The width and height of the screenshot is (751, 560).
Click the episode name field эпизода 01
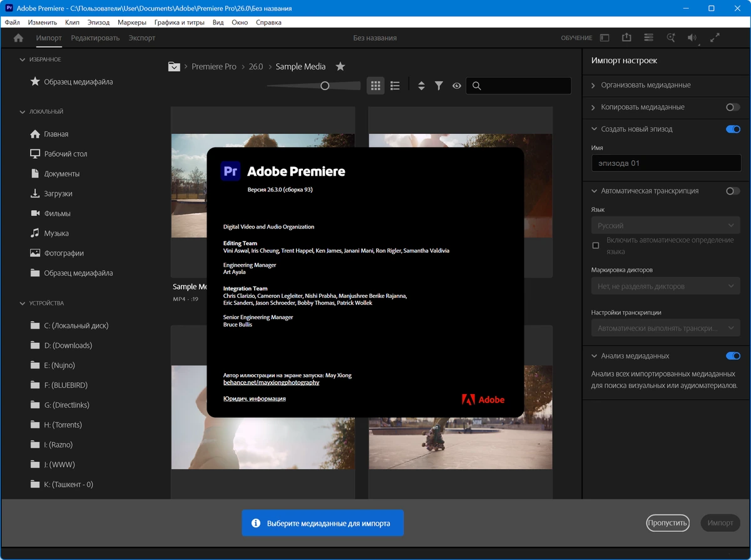(666, 163)
